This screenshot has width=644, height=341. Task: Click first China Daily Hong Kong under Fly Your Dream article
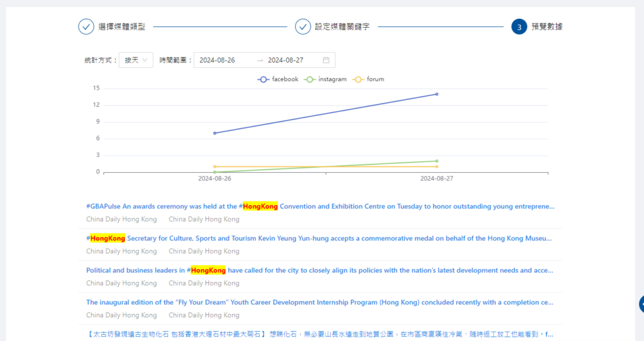(121, 315)
